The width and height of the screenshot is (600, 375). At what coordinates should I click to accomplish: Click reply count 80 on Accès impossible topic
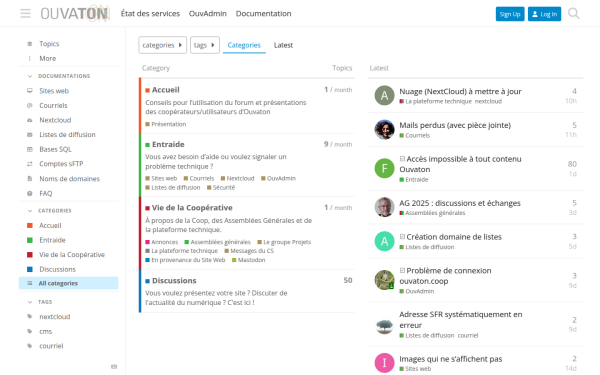point(572,164)
